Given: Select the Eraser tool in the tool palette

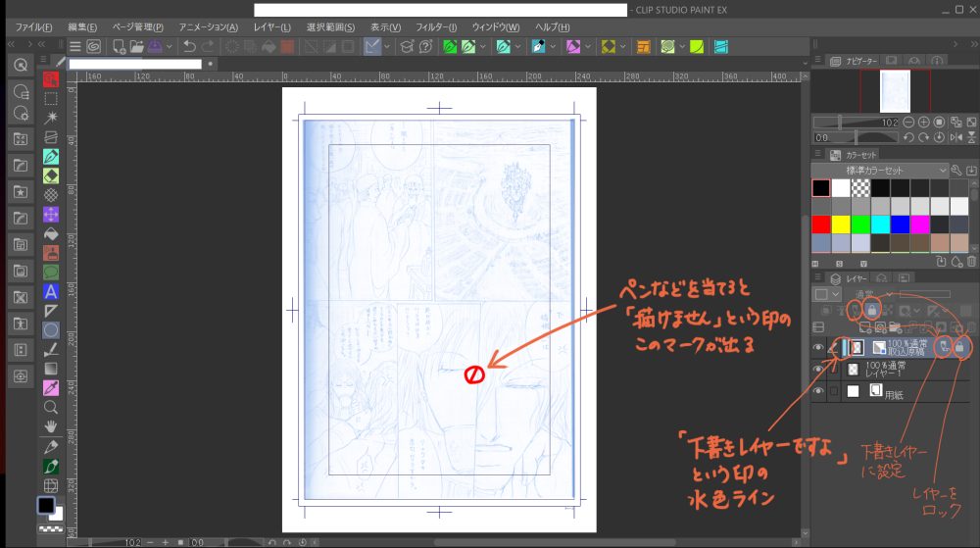Looking at the screenshot, I should [x=51, y=175].
